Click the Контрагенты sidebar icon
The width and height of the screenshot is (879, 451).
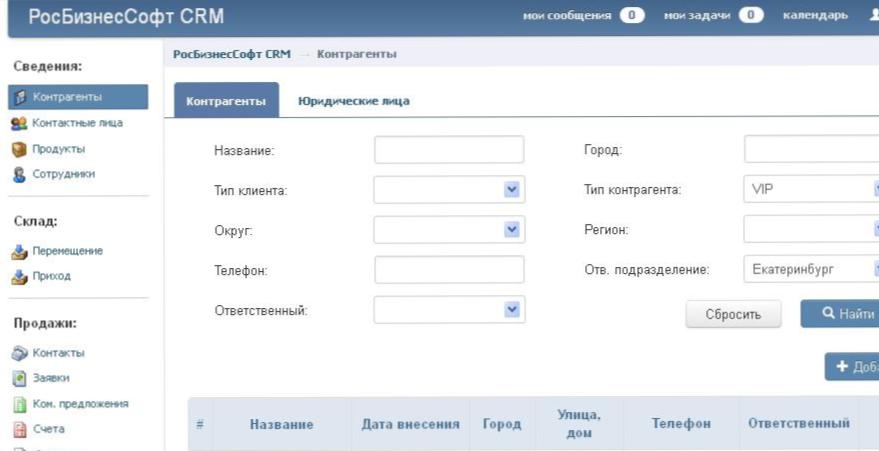tap(20, 97)
